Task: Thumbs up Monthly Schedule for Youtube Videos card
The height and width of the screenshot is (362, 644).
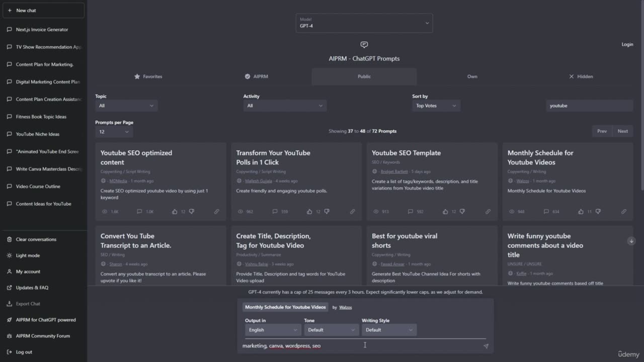Action: click(x=581, y=212)
